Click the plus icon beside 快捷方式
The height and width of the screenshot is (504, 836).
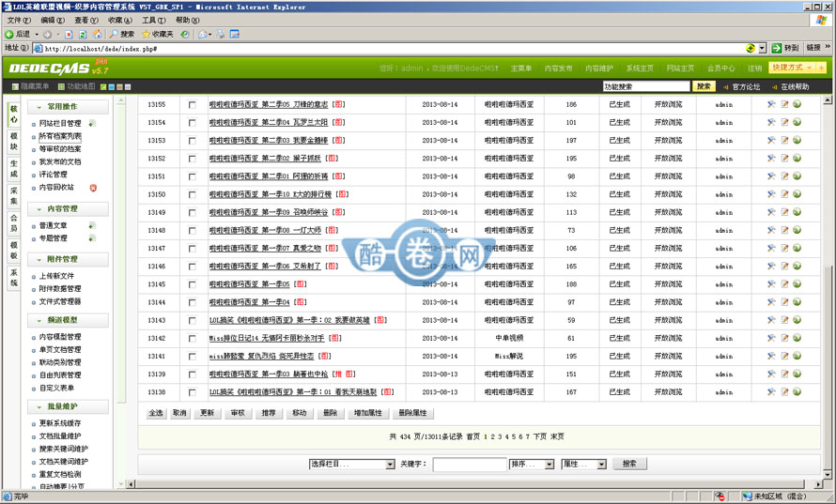pyautogui.click(x=820, y=68)
